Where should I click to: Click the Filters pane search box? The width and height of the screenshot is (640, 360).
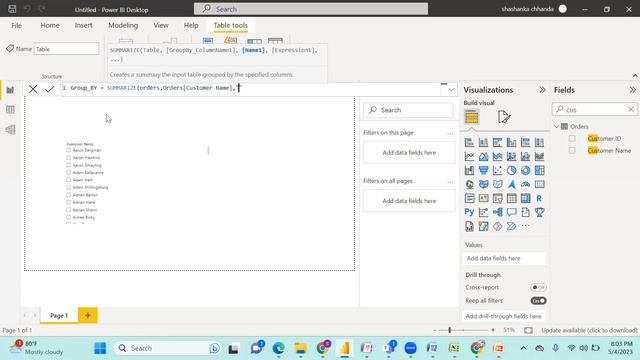click(409, 110)
